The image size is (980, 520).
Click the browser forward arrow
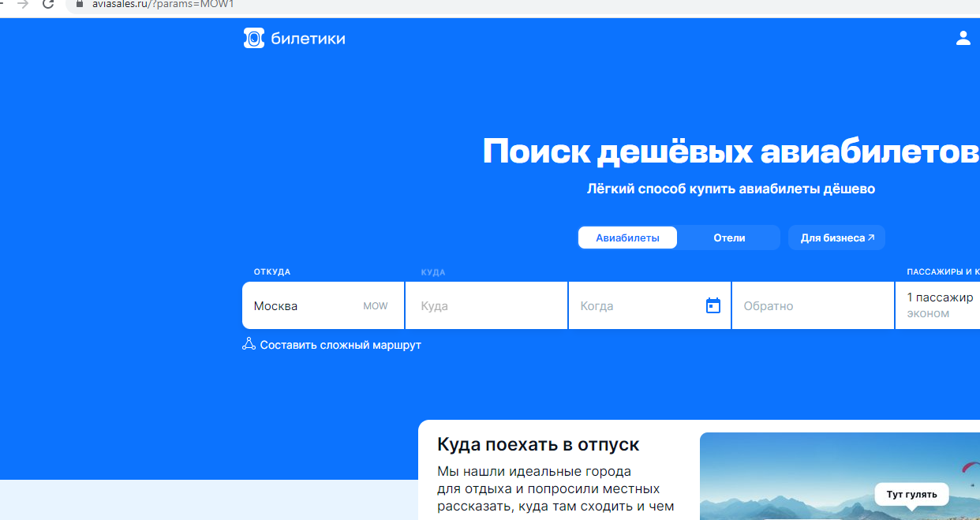(x=23, y=4)
